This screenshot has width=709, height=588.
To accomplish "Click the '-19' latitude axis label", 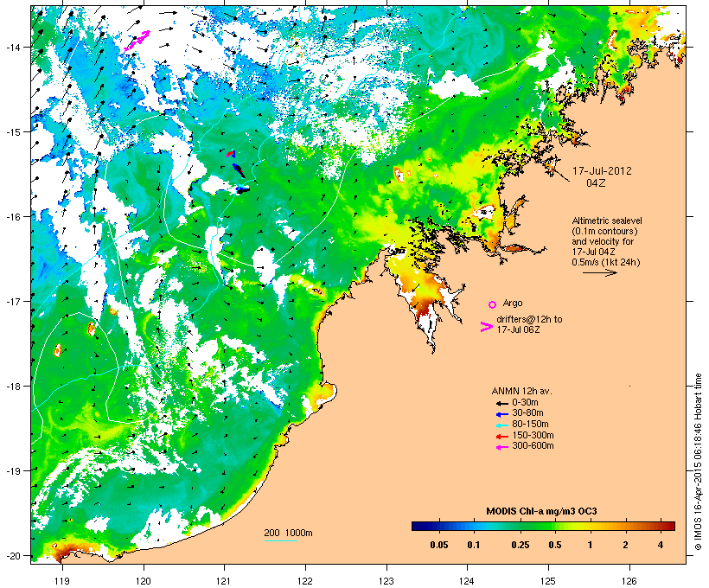I will (13, 471).
